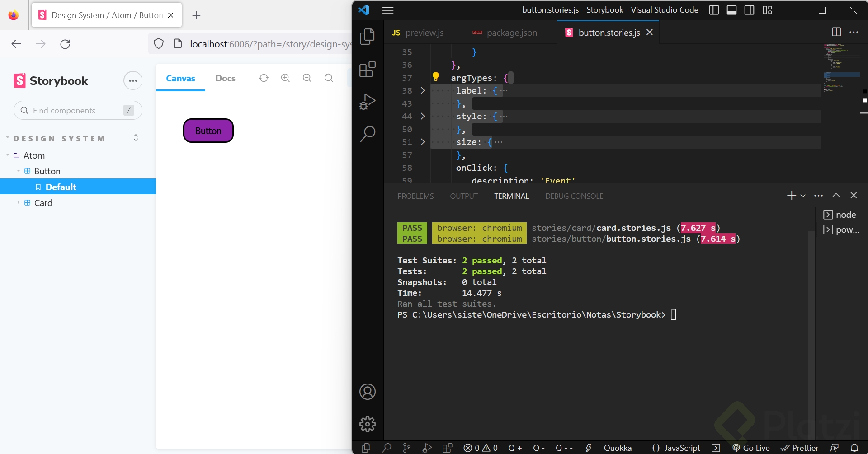This screenshot has width=868, height=454.
Task: Click the Find components search field
Action: (72, 111)
